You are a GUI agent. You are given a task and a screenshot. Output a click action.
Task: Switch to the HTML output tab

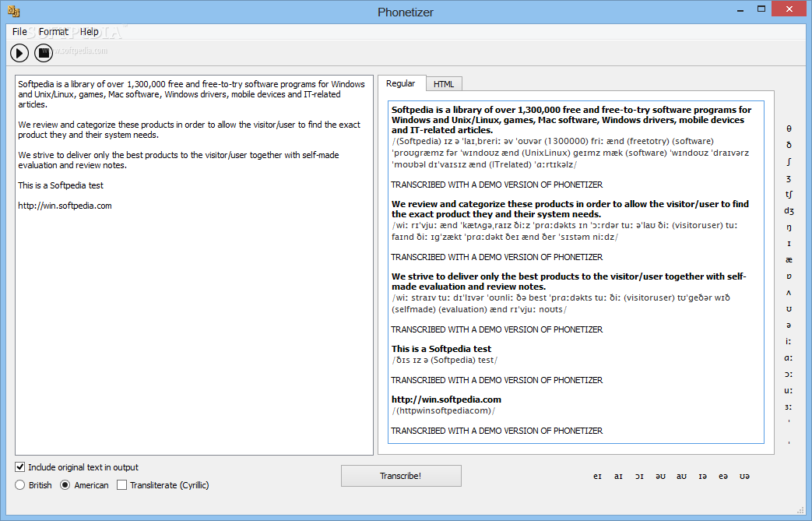444,84
